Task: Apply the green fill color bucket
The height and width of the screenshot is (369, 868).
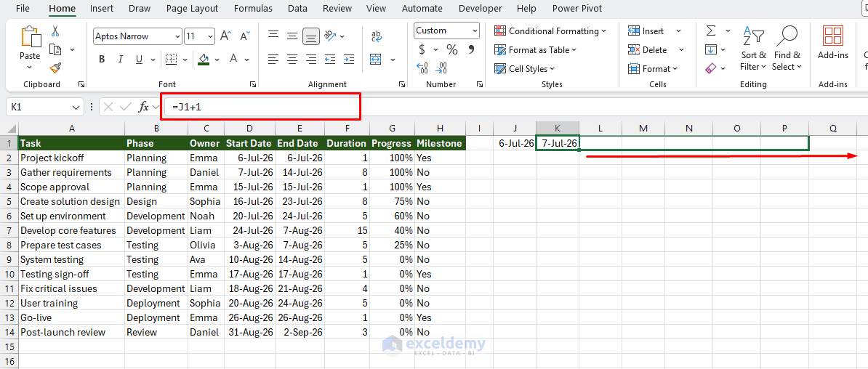Action: [204, 59]
